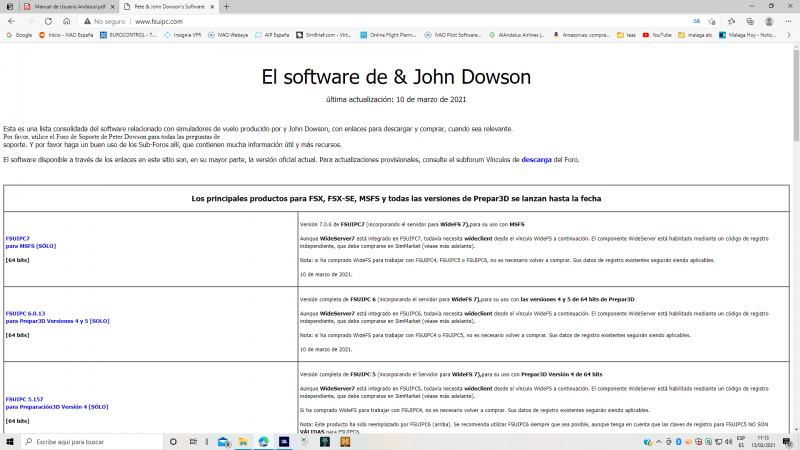
Task: Open the Insignia VFR bookmark
Action: (x=182, y=35)
